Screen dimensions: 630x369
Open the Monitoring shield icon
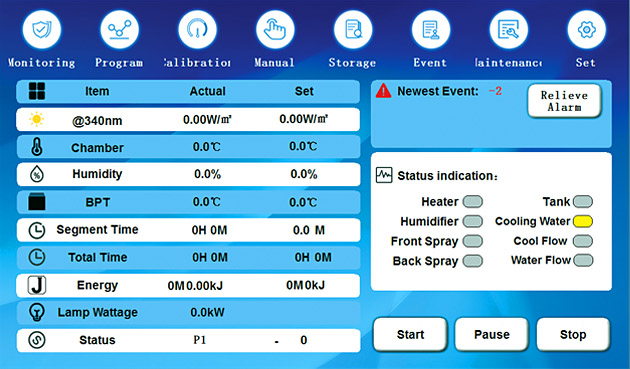point(42,30)
